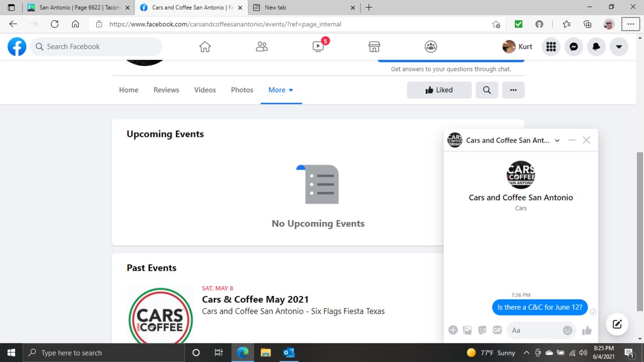Send a thumbs-up like in chat
The image size is (644, 362).
(x=587, y=330)
